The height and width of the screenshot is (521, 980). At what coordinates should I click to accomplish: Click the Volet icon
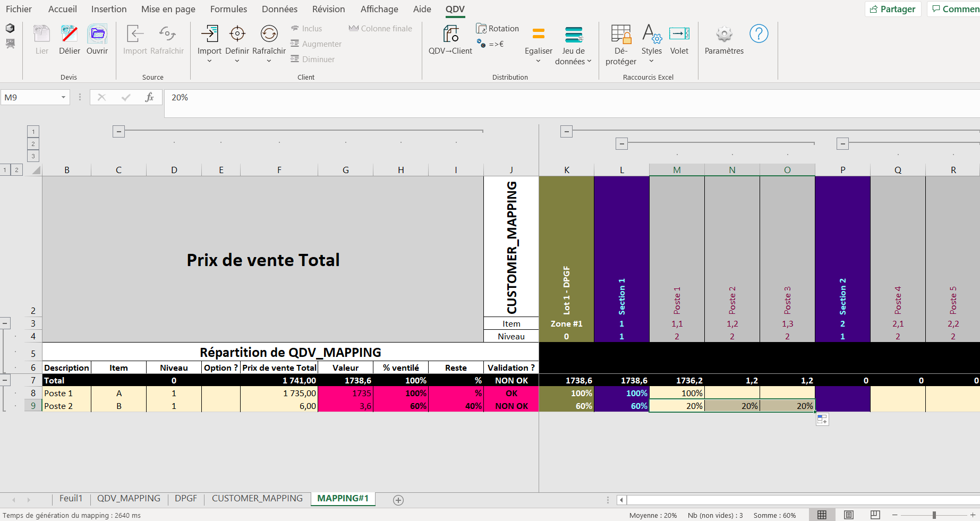tap(679, 34)
